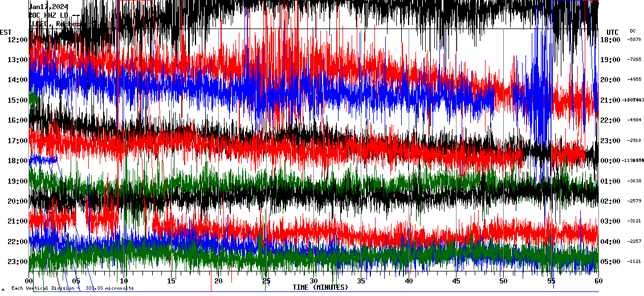The width and height of the screenshot is (644, 296).
Task: Click the 00 minute axis tick label
Action: click(x=30, y=281)
